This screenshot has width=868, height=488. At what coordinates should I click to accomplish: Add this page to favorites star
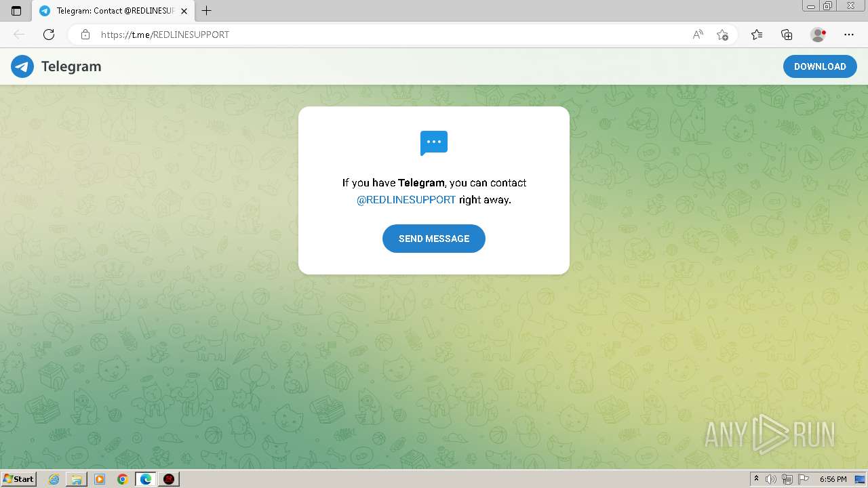pyautogui.click(x=722, y=35)
